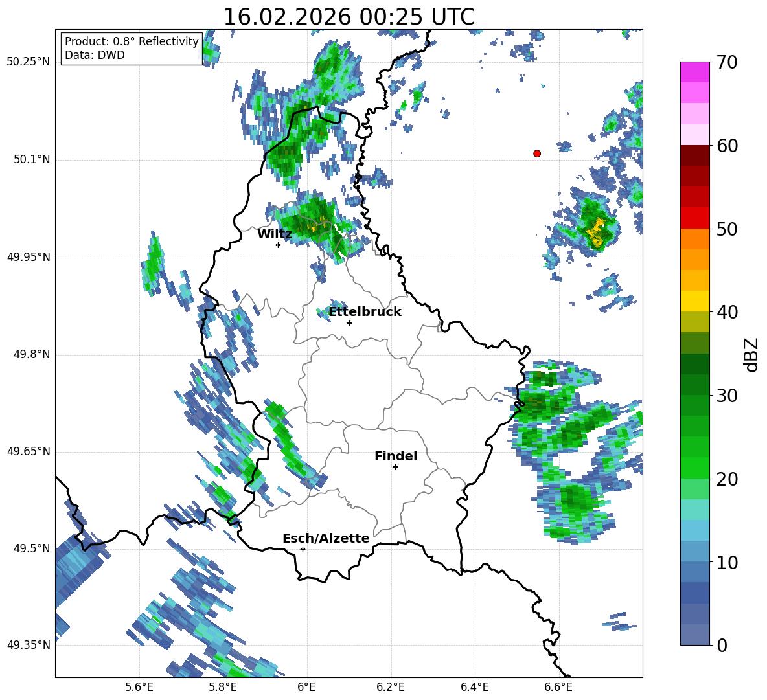Screen dimensions: 767x700
Task: Click the Findel station cross marker
Action: click(x=395, y=468)
